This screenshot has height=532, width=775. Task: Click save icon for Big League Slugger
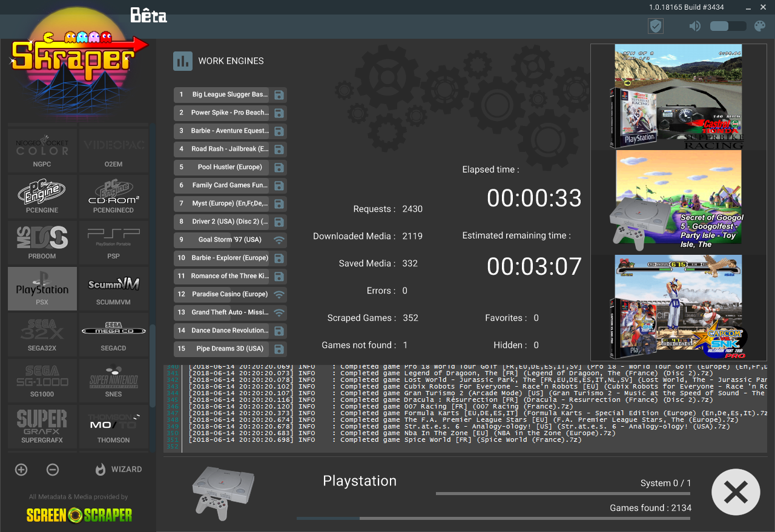point(279,95)
